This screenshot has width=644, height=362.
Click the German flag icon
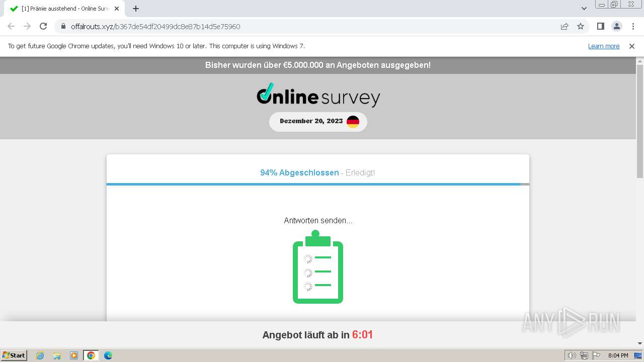pos(353,122)
